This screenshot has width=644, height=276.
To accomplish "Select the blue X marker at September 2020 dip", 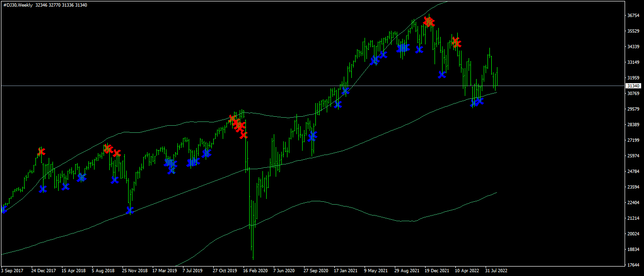I will 312,137.
